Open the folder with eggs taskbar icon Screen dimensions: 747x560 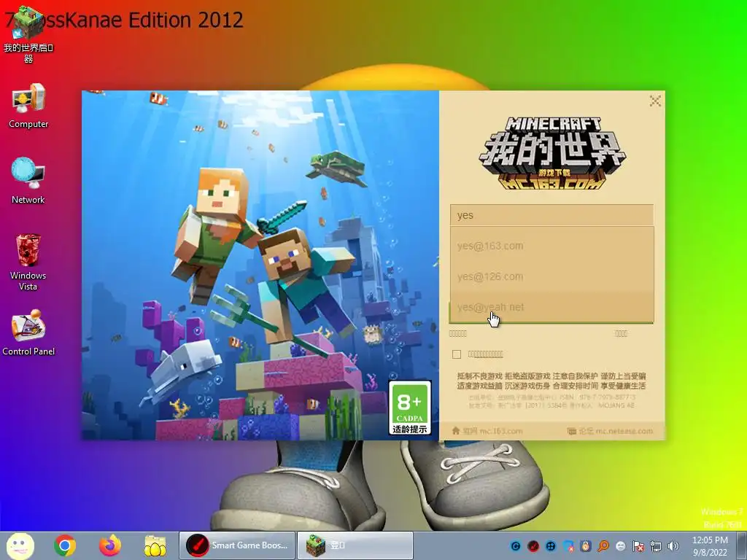155,545
